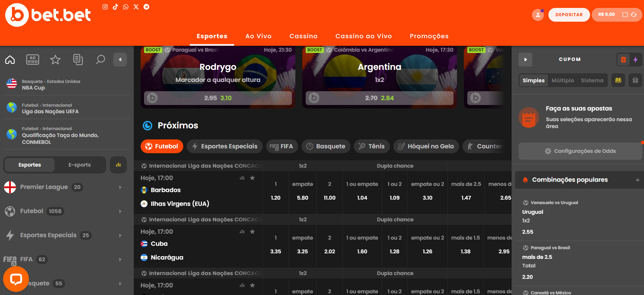Screen dimensions: 644x295
Task: Open the gift bonus icon in Cupom
Action: click(x=635, y=80)
